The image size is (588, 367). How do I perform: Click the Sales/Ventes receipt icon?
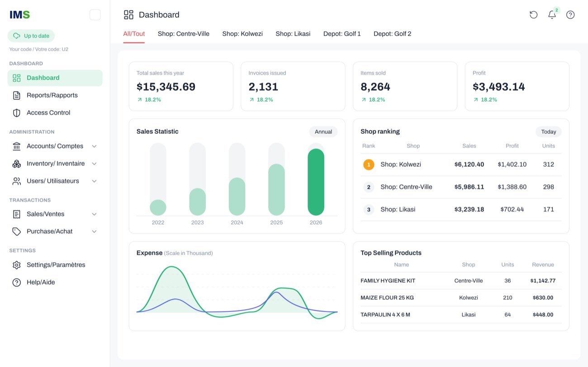click(x=17, y=214)
